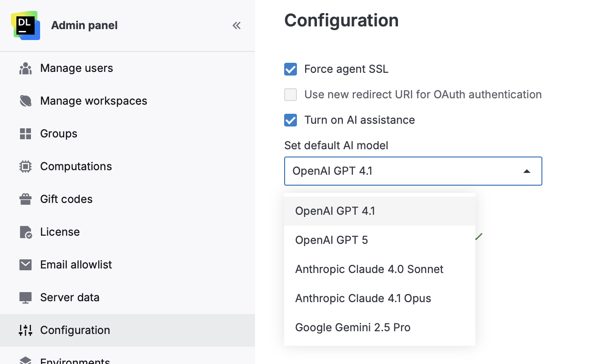Click the Datalore app logo
The image size is (592, 364).
(x=25, y=25)
